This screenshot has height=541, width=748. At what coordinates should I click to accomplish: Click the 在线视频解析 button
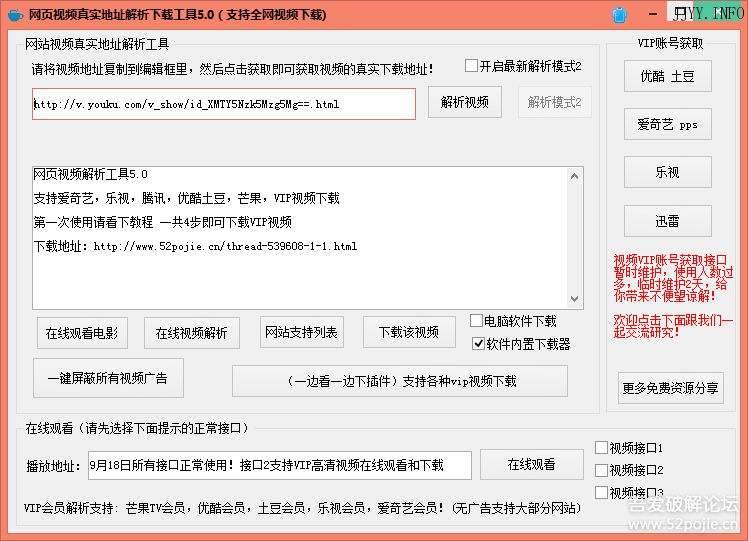(192, 333)
